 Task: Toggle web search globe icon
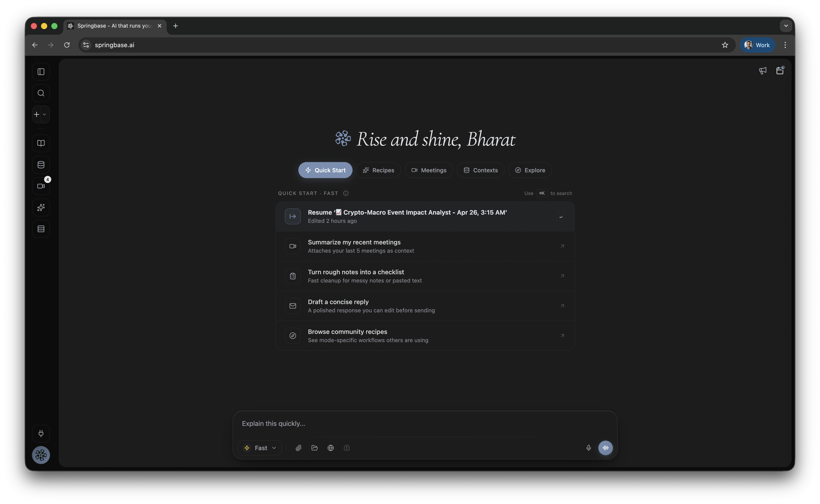click(x=331, y=448)
